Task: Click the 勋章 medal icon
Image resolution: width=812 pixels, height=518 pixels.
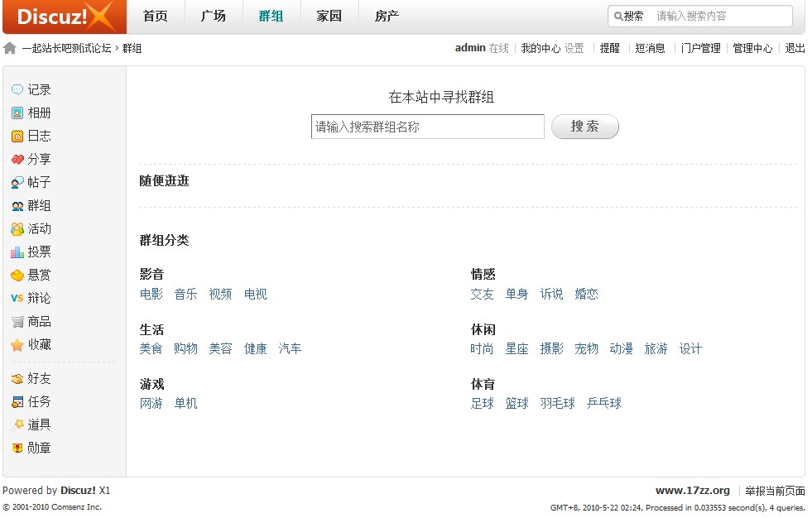Action: 17,448
